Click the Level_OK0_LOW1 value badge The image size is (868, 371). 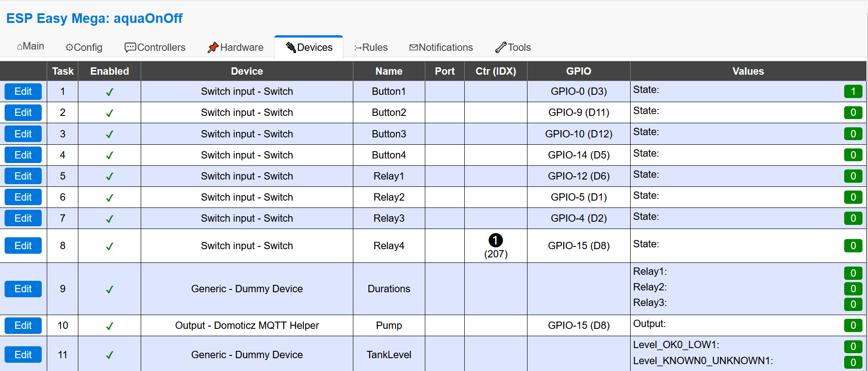pyautogui.click(x=853, y=347)
